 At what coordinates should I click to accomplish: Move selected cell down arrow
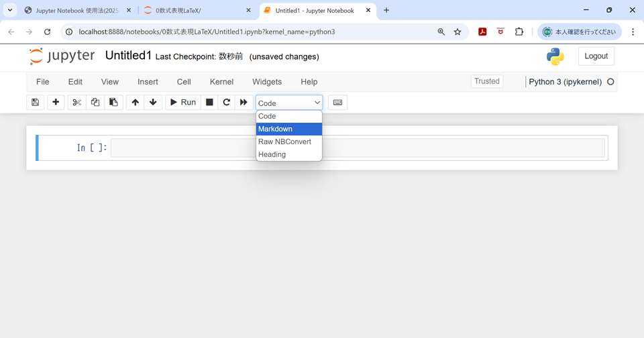tap(153, 102)
